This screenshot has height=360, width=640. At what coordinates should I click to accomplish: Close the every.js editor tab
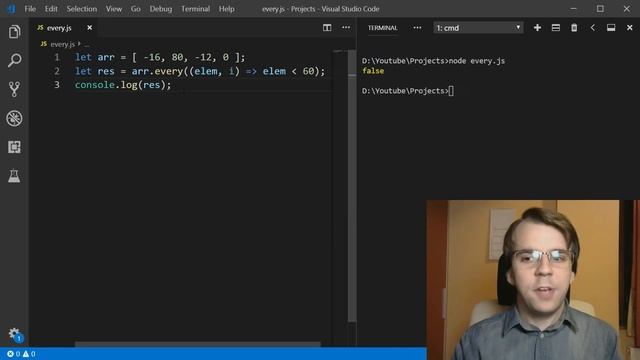pos(89,28)
